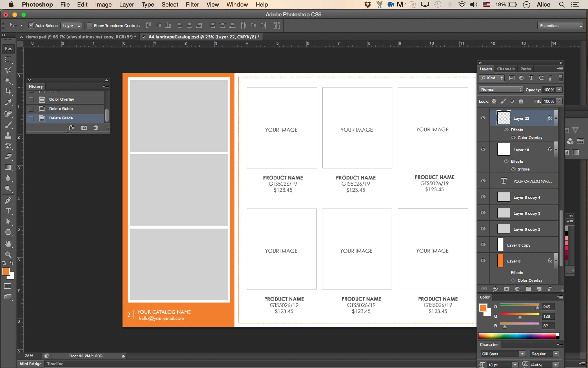
Task: Delete layer with trash icon in Layers
Action: [x=550, y=289]
